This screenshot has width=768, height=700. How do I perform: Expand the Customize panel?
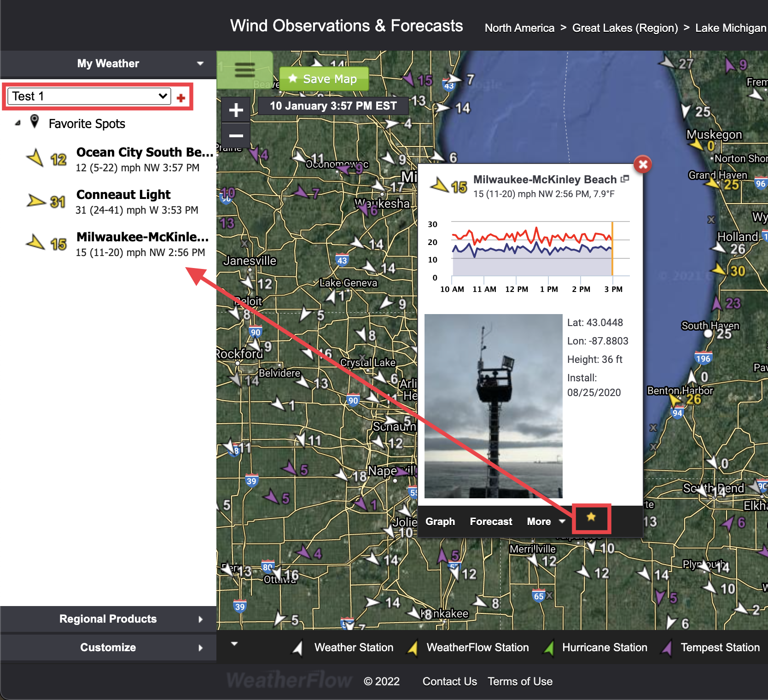108,647
